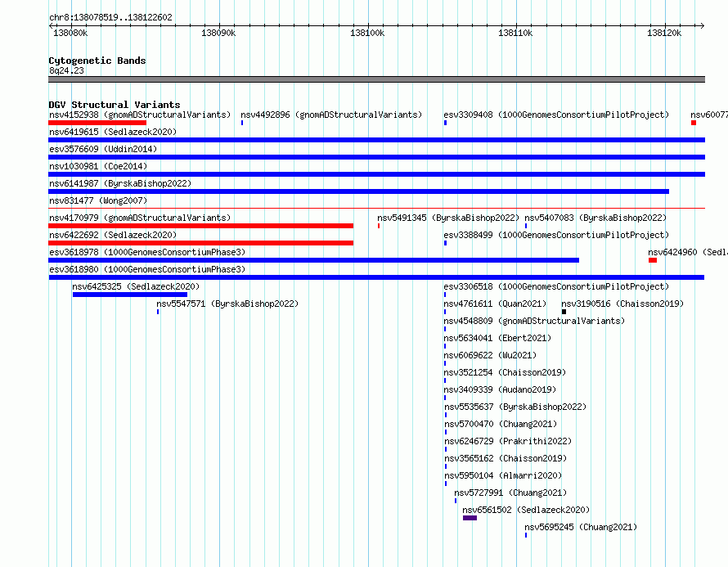Open nsv5695245 (Chuang2021) label
Viewport: 728px width, 567px height.
point(581,527)
